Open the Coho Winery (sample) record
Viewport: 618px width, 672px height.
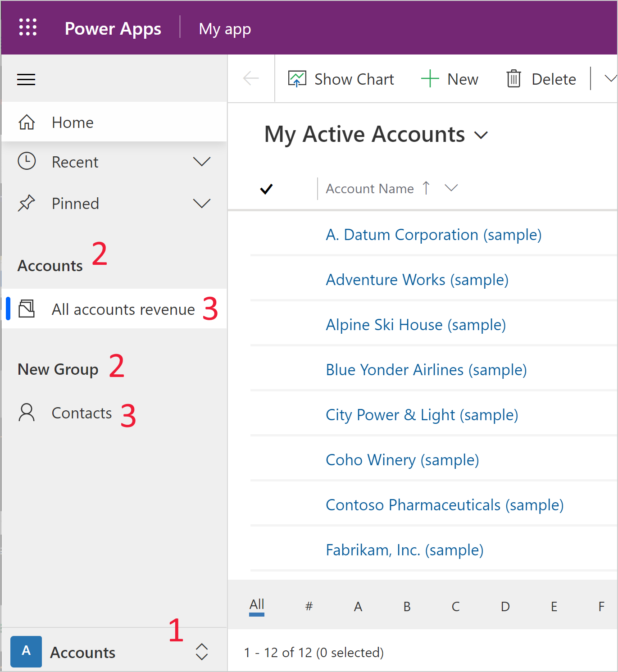tap(402, 459)
